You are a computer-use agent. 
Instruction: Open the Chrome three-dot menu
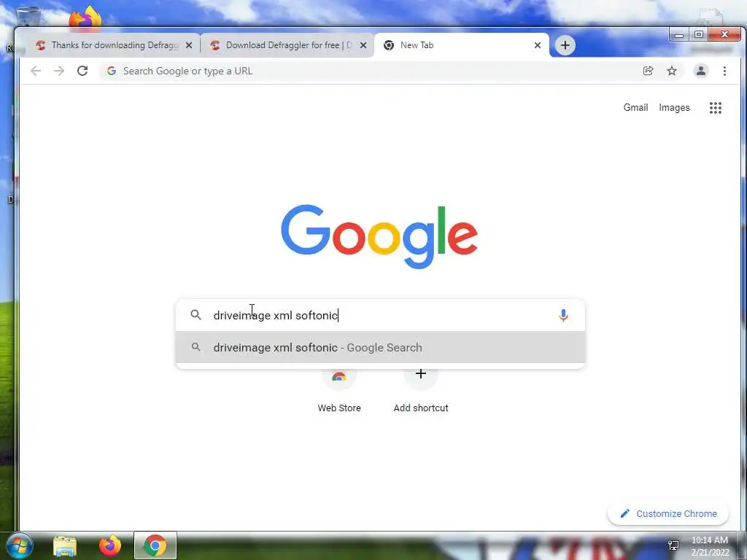coord(724,71)
